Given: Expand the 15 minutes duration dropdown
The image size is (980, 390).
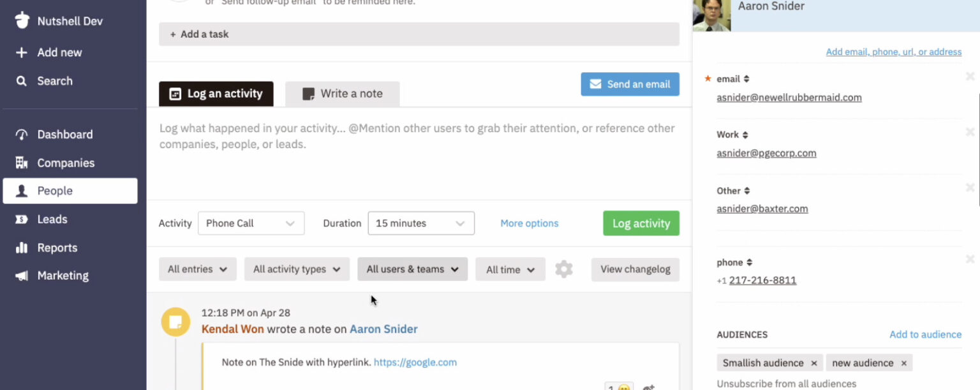Looking at the screenshot, I should pos(421,223).
